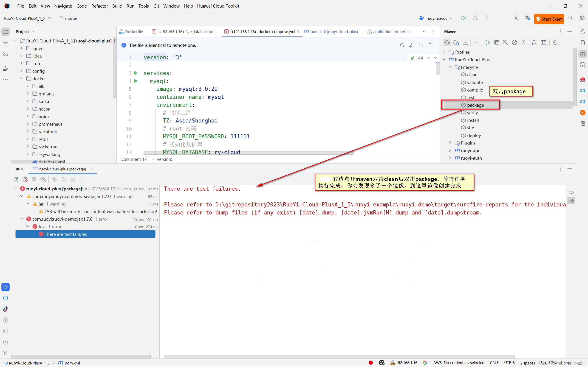
Task: Select the application.properties tab
Action: coord(390,32)
